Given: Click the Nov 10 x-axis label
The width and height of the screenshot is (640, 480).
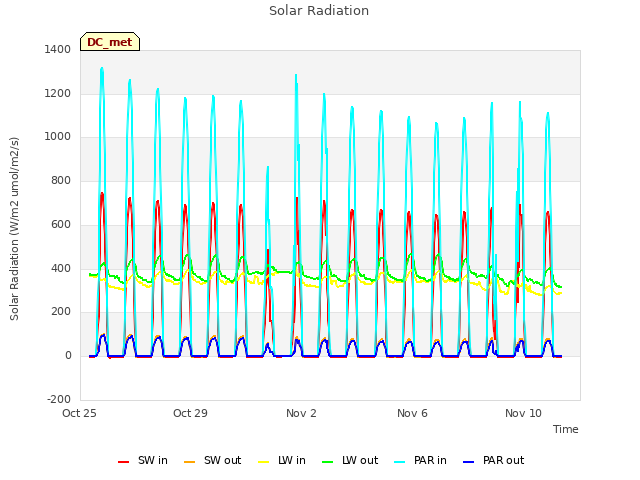Looking at the screenshot, I should pyautogui.click(x=523, y=413).
